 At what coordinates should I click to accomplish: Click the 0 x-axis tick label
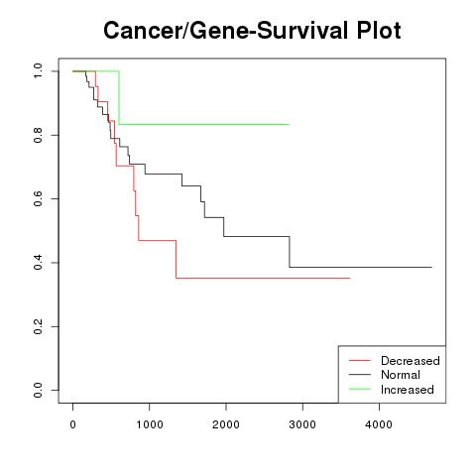point(72,424)
